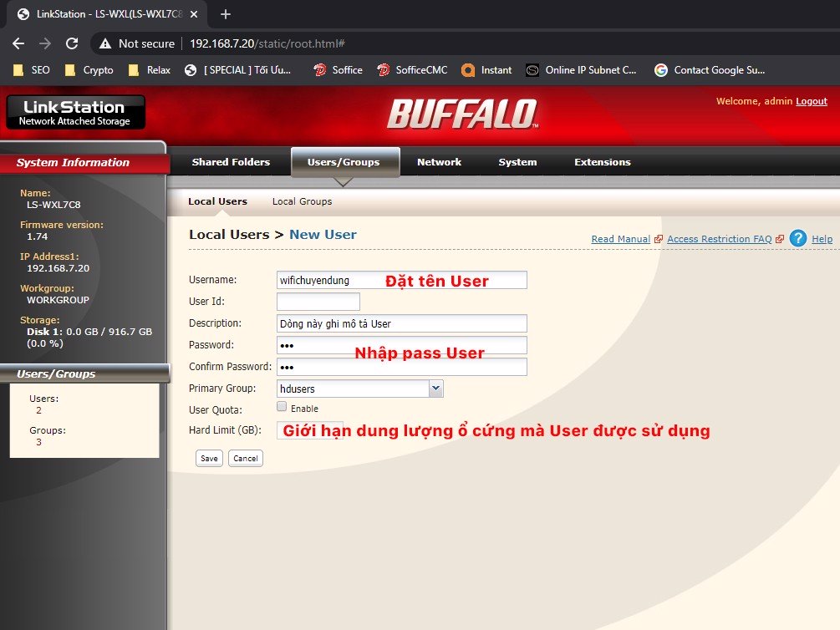Click the Help text link

822,239
